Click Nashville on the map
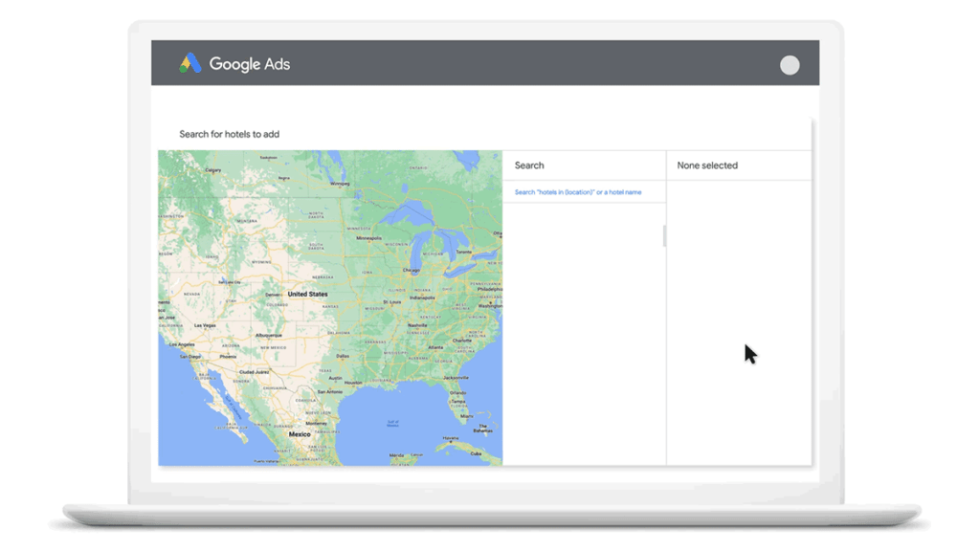The width and height of the screenshot is (980, 551). coord(417,325)
